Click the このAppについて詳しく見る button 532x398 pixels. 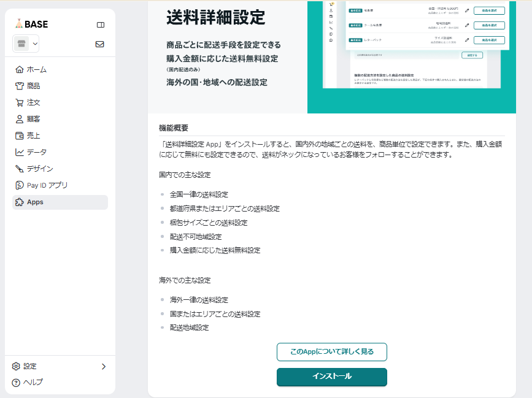tap(331, 352)
